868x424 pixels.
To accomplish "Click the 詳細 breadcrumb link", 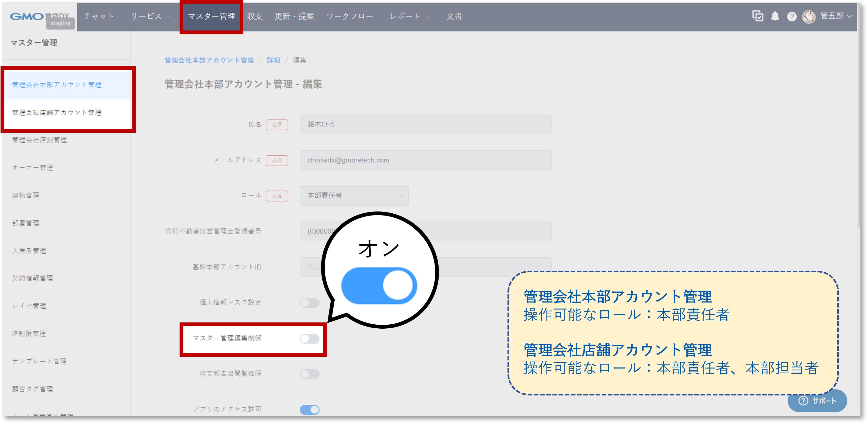I will click(273, 60).
